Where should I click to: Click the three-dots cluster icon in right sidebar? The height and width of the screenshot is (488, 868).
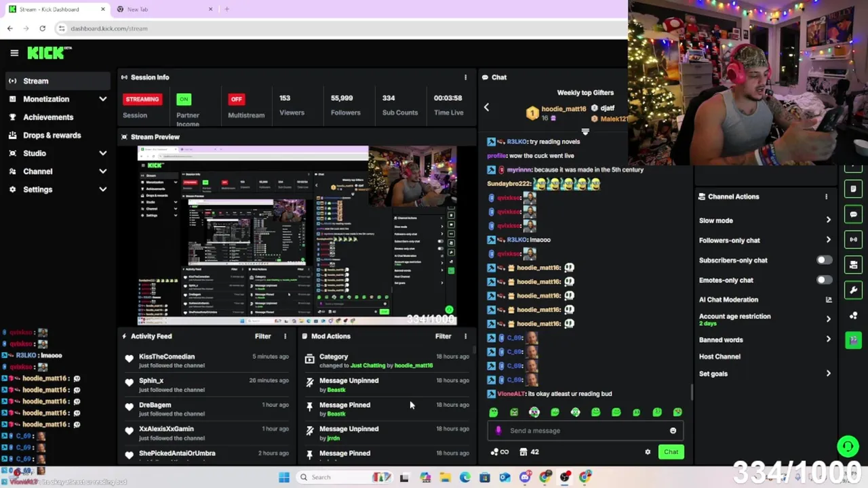click(854, 315)
